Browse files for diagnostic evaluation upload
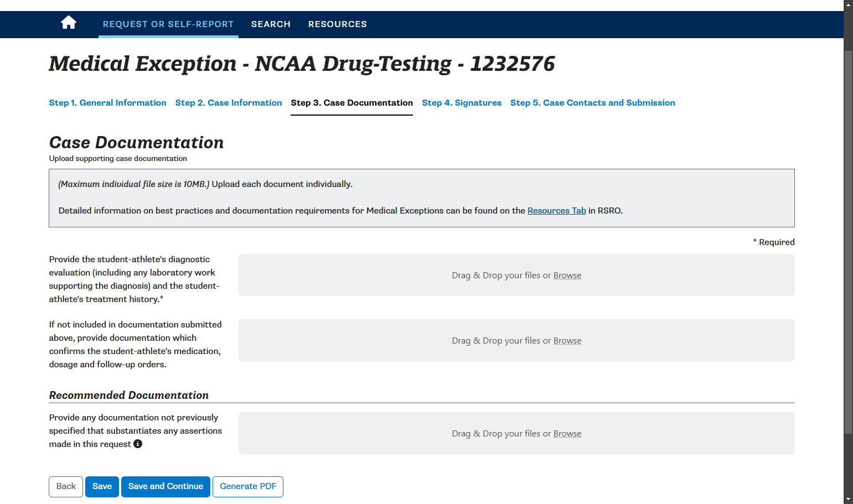Image resolution: width=853 pixels, height=504 pixels. point(567,276)
